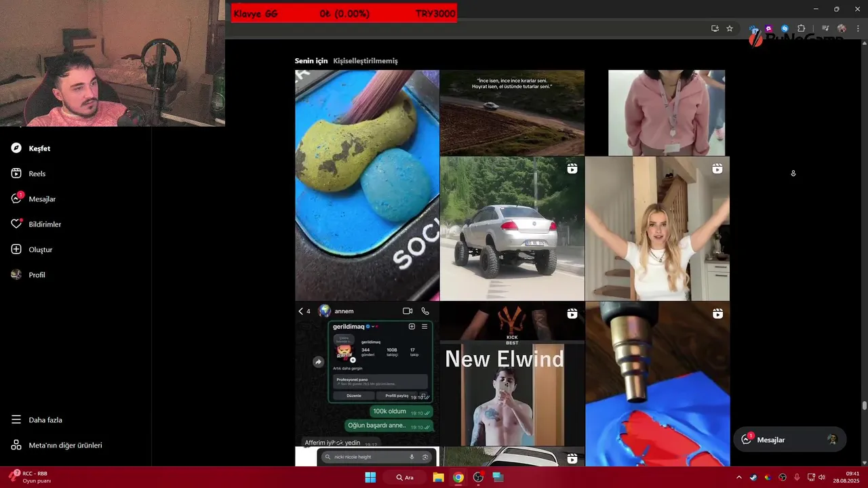Click the Oluştur create button

32,249
